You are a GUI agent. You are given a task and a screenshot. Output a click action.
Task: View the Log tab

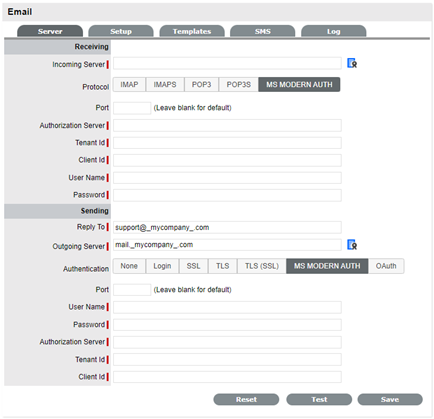pyautogui.click(x=334, y=31)
